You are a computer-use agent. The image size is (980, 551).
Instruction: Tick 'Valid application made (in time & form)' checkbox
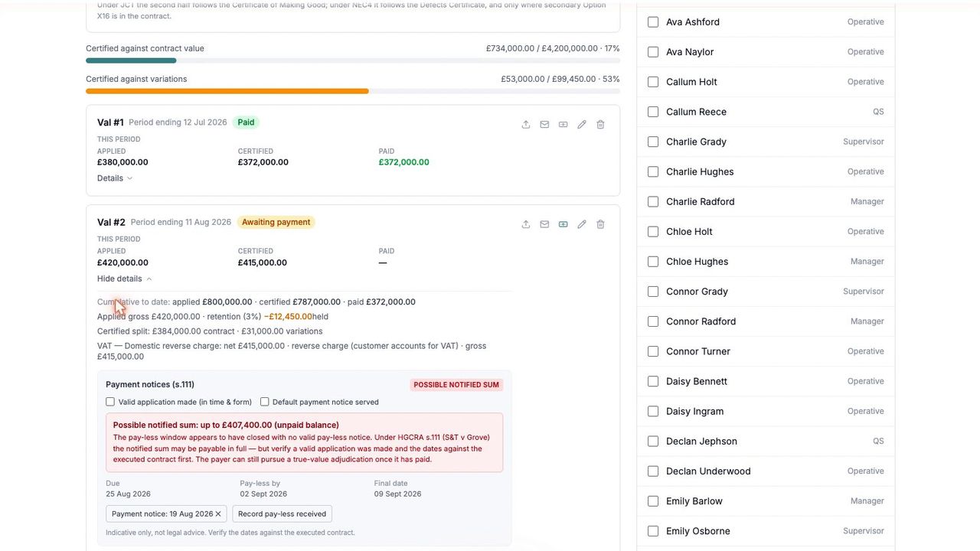click(110, 402)
